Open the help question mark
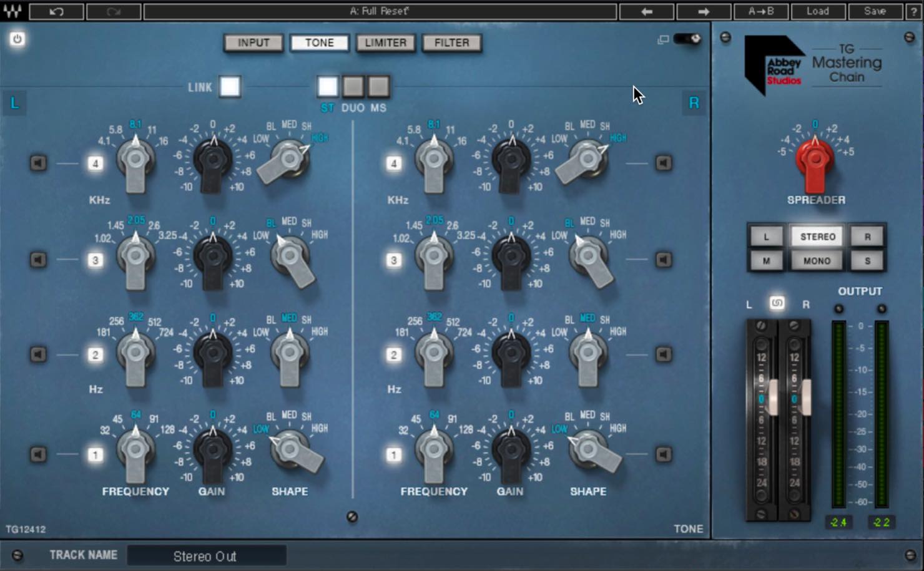 click(x=914, y=11)
